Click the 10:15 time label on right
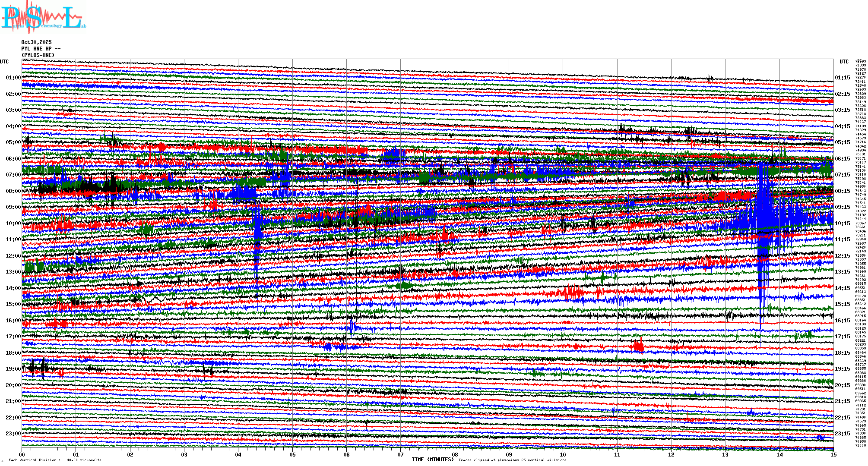 pyautogui.click(x=842, y=224)
